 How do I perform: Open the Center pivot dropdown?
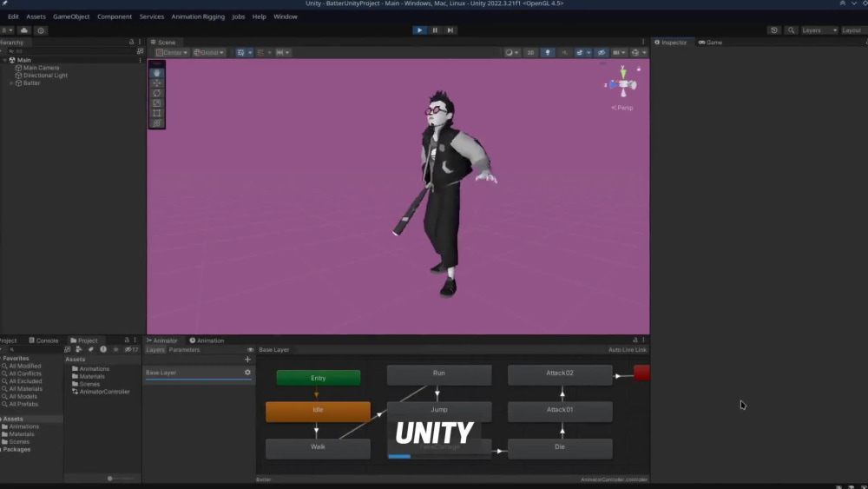172,53
